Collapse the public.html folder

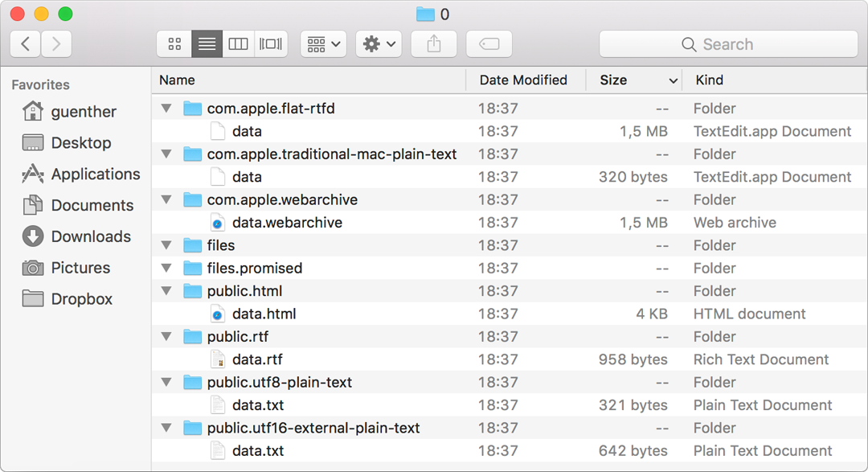tap(166, 291)
